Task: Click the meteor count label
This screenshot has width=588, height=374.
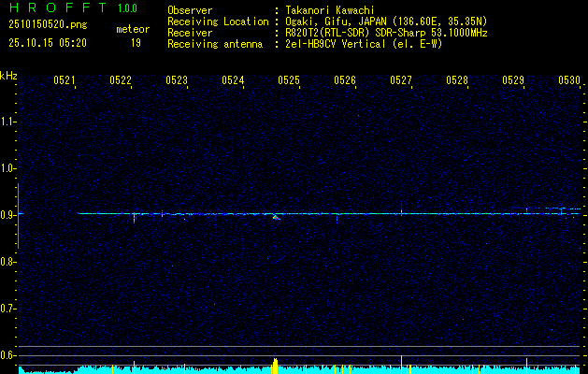Action: (x=133, y=29)
